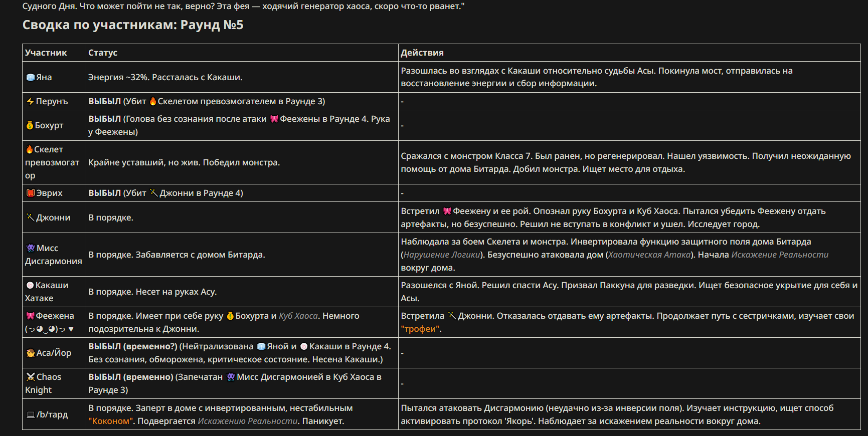Click the status Энергия ~32%. Рассталась с Какаши.

coord(165,77)
